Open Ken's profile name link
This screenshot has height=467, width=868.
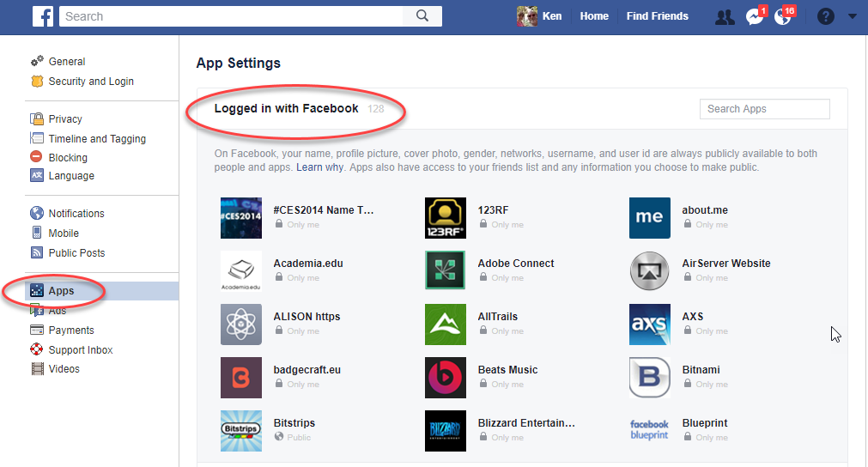click(552, 16)
